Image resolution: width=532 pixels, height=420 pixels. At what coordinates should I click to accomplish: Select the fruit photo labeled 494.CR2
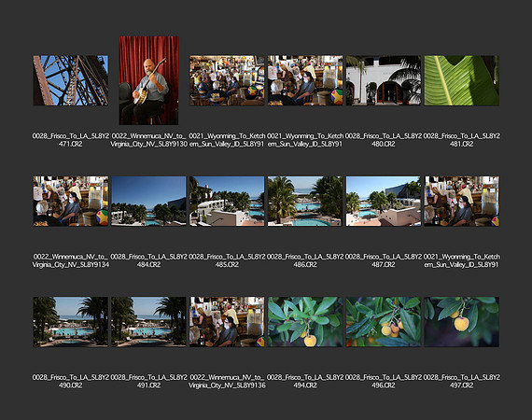305,322
